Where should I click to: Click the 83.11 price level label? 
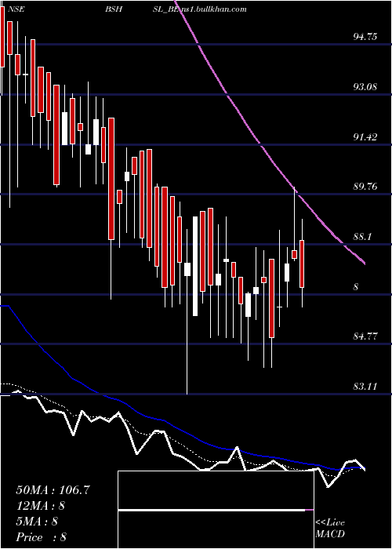click(x=365, y=387)
